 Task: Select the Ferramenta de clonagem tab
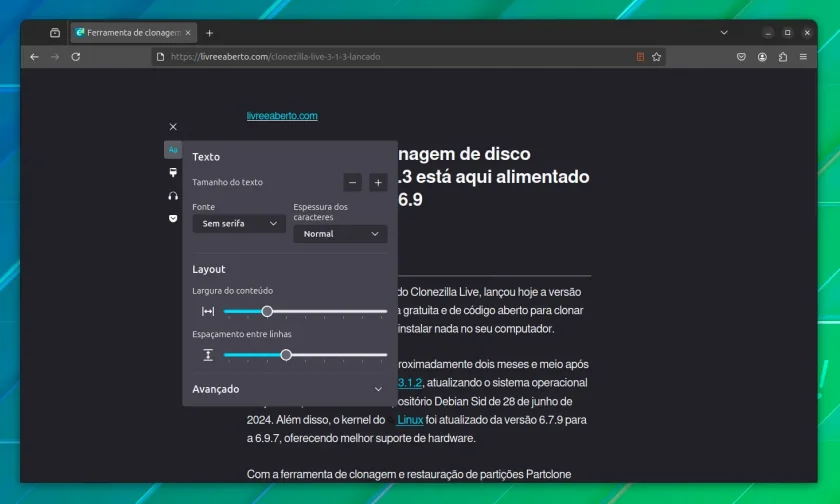coord(133,33)
